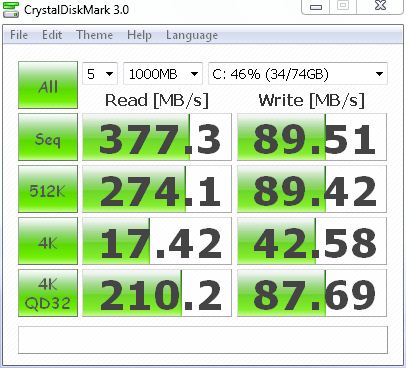Start the Seq benchmark test
Viewport: 406px width, 368px height.
(48, 137)
